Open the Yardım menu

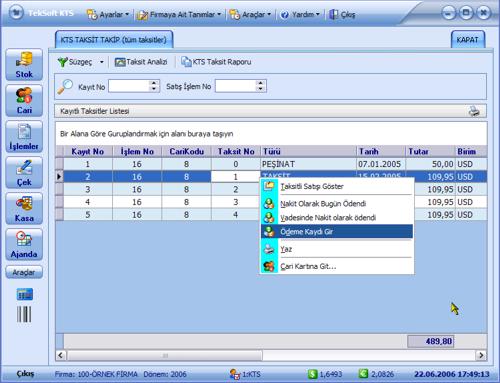(300, 14)
